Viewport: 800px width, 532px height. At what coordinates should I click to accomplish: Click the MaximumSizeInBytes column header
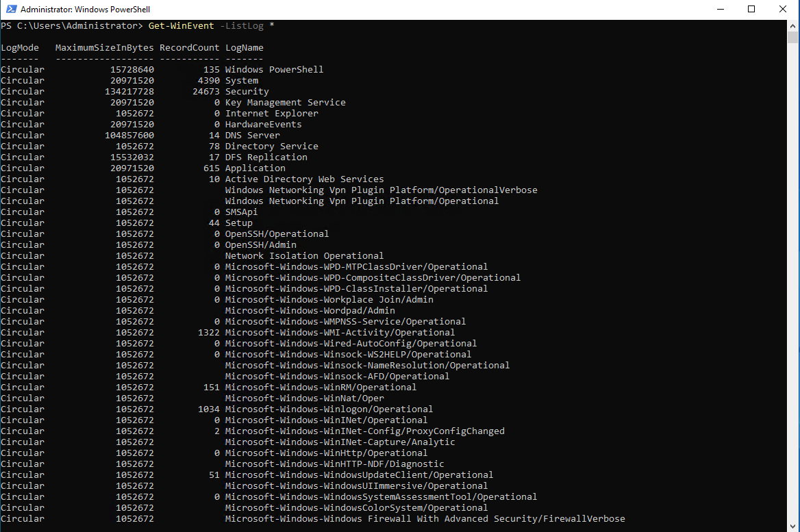pyautogui.click(x=104, y=48)
